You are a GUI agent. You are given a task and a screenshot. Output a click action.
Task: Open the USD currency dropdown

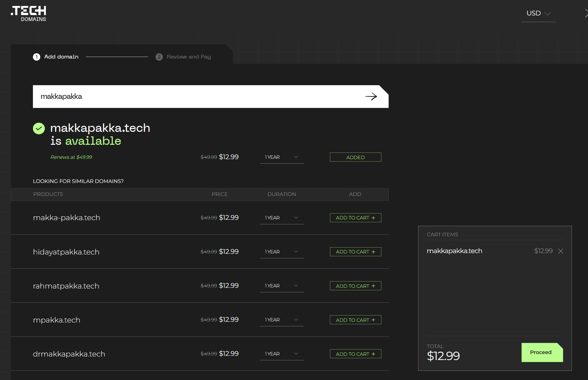538,13
